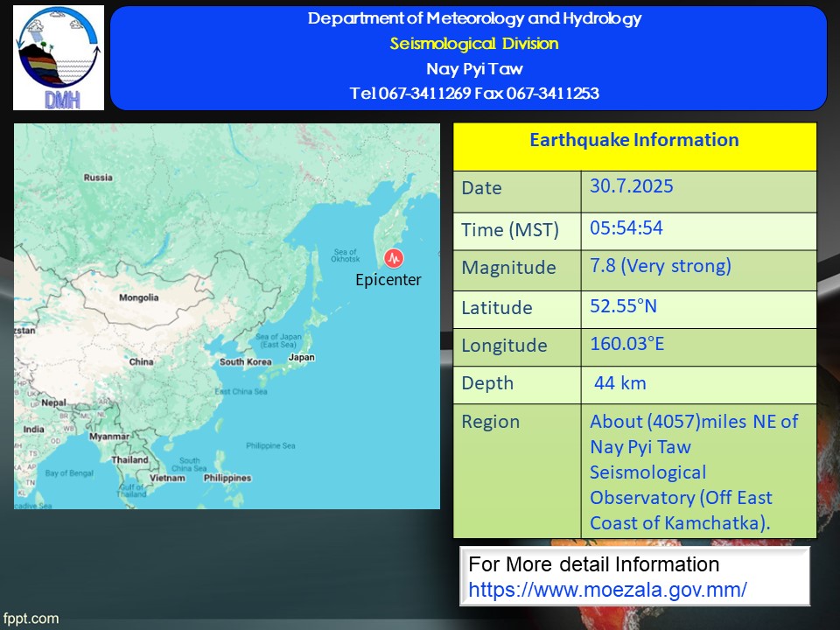Select the yellow Seismological Division heading
Image resolution: width=840 pixels, height=630 pixels.
474,44
